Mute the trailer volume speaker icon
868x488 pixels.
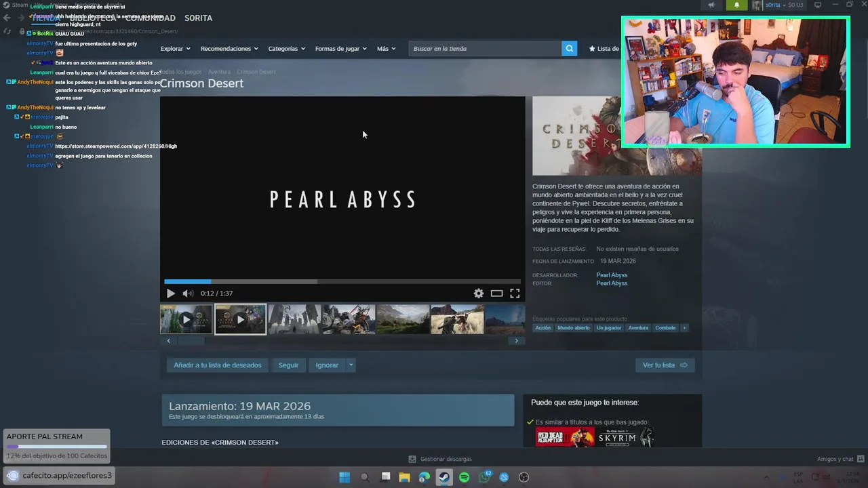click(x=188, y=293)
